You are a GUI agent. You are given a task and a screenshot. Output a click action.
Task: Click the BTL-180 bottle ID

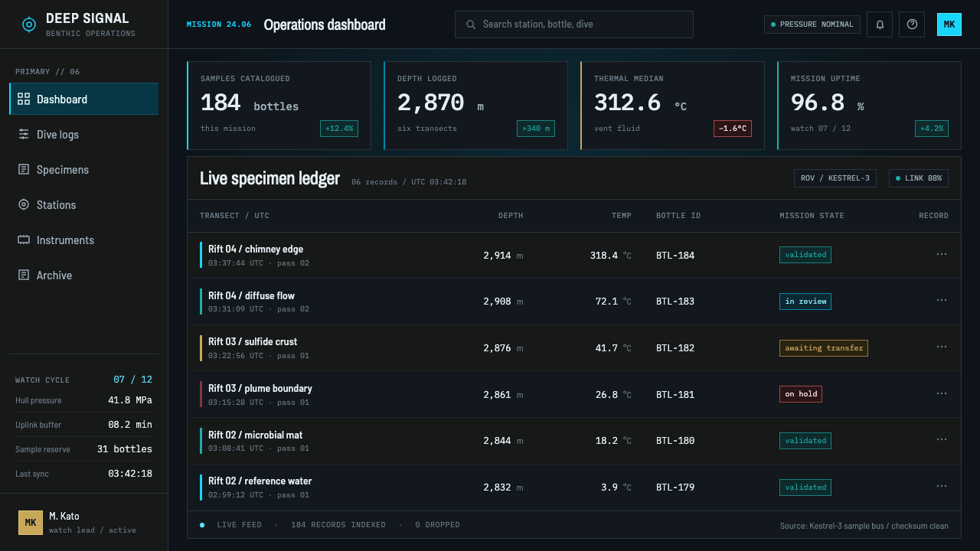(675, 441)
